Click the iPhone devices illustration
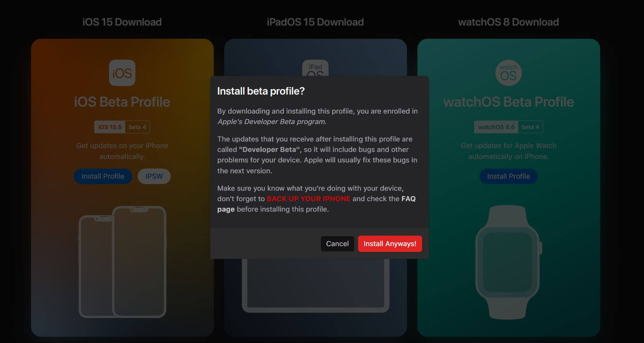 pos(123,262)
